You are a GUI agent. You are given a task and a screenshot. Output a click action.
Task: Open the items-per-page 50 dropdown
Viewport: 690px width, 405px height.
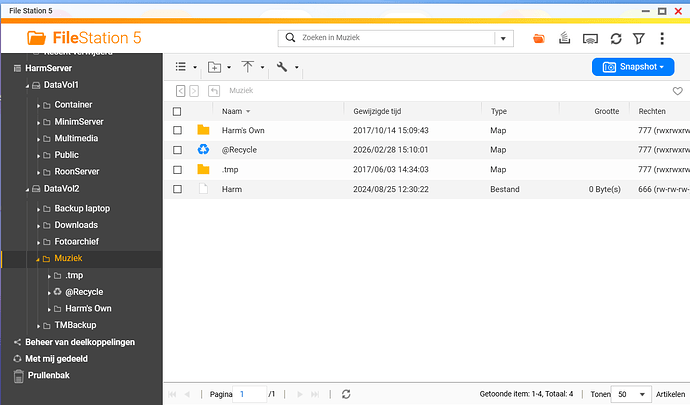631,394
